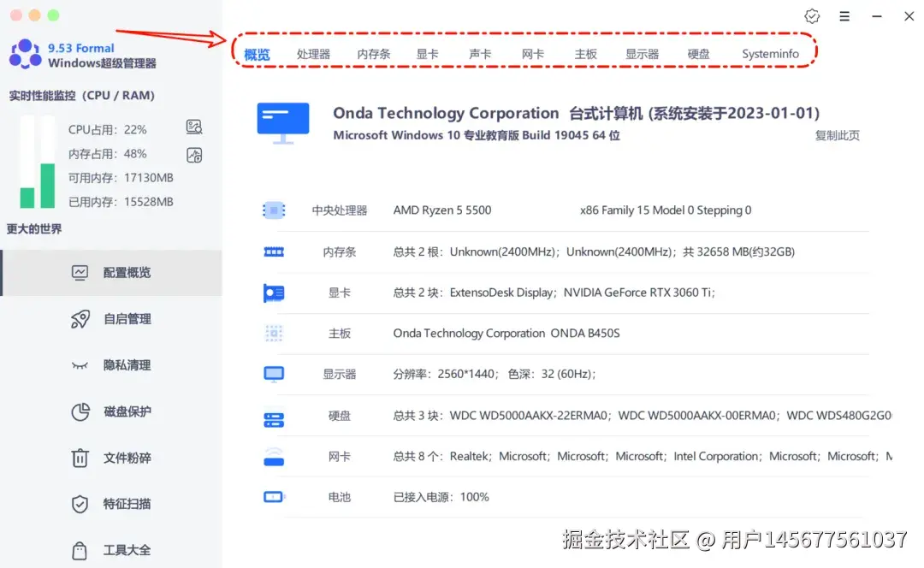The height and width of the screenshot is (568, 924).
Task: Click the motherboard icon in 主板 row
Action: pyautogui.click(x=274, y=334)
